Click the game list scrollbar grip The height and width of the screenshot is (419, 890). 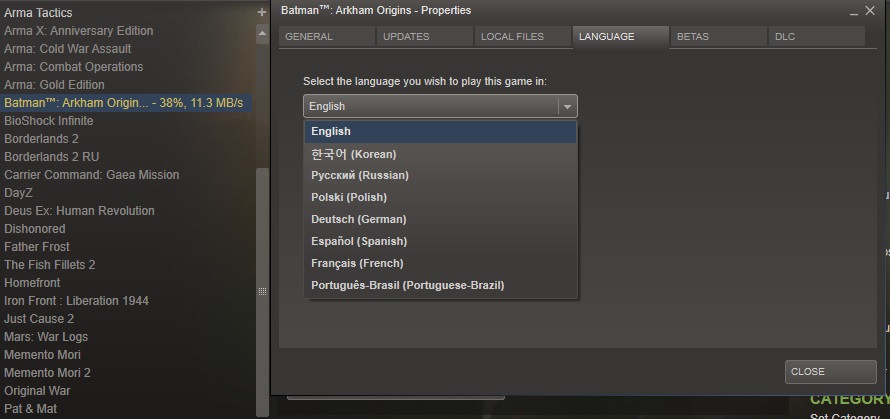pyautogui.click(x=262, y=292)
